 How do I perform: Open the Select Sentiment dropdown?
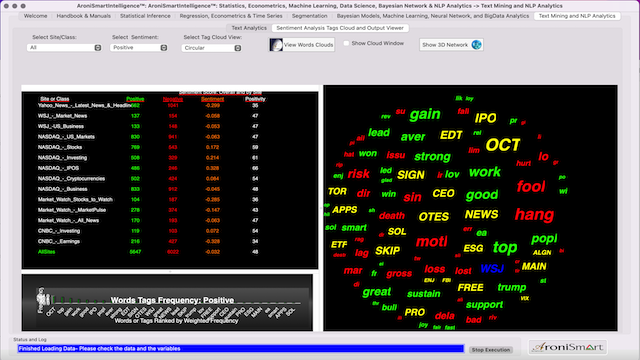(x=139, y=48)
